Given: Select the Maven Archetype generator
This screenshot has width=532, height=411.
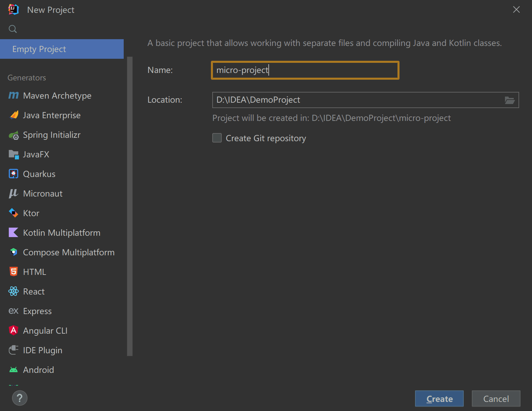Looking at the screenshot, I should 57,96.
